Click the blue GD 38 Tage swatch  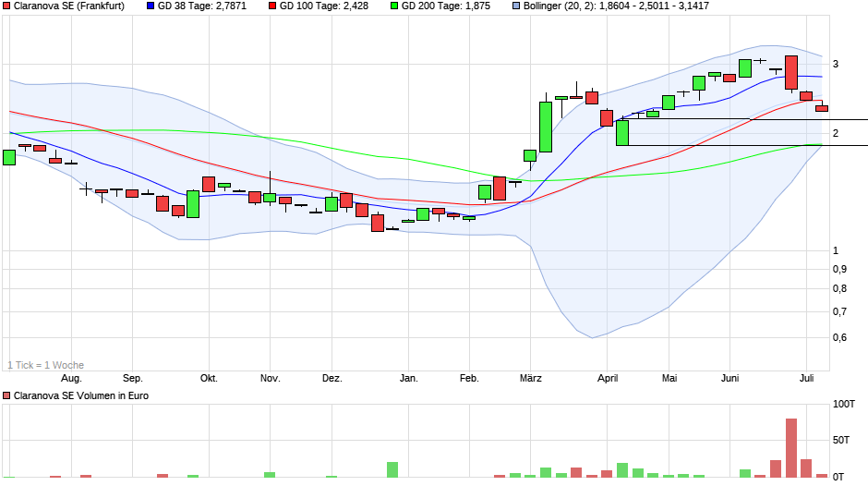pos(151,6)
